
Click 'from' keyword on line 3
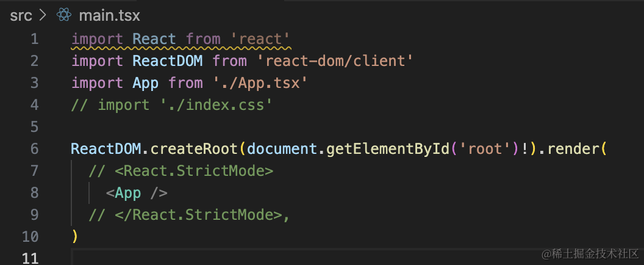point(185,83)
